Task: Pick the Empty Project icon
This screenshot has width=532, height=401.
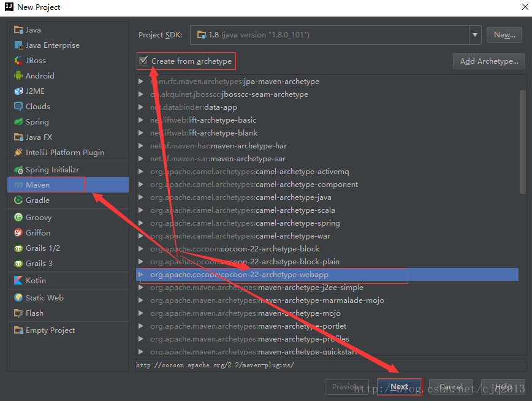Action: point(18,330)
